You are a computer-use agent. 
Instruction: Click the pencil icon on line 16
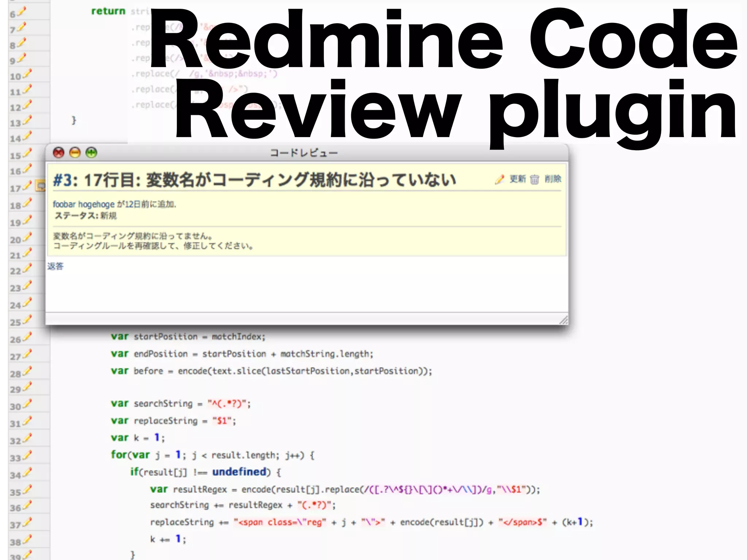click(x=27, y=169)
